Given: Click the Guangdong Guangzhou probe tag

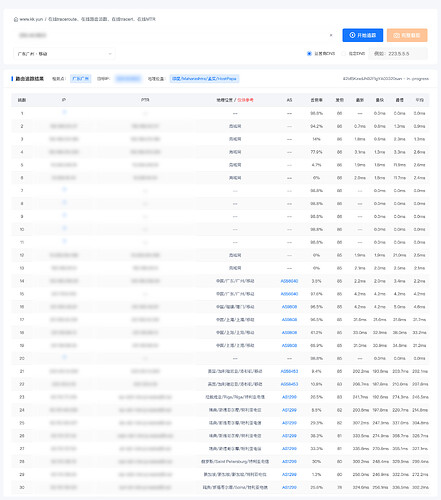Looking at the screenshot, I should click(81, 79).
